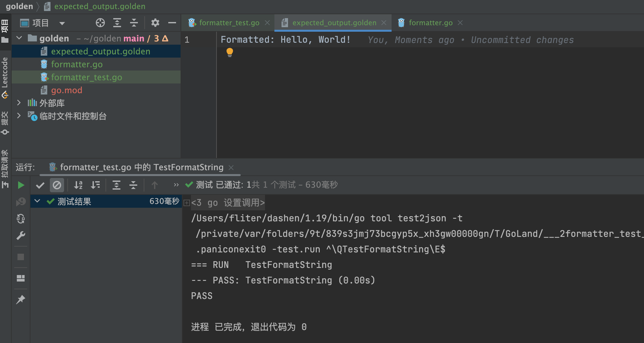
Task: Open run configuration wrench icon
Action: tap(21, 236)
